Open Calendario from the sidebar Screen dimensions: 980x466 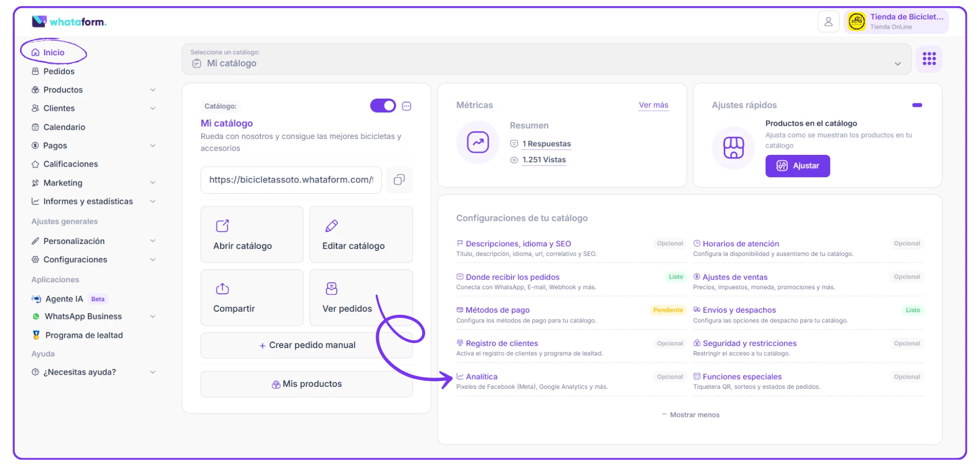pos(64,127)
